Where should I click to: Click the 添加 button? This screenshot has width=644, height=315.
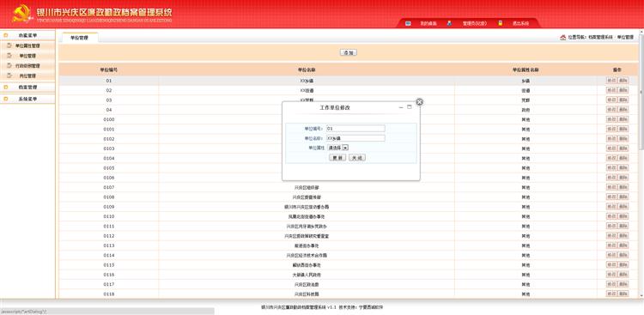tap(349, 52)
